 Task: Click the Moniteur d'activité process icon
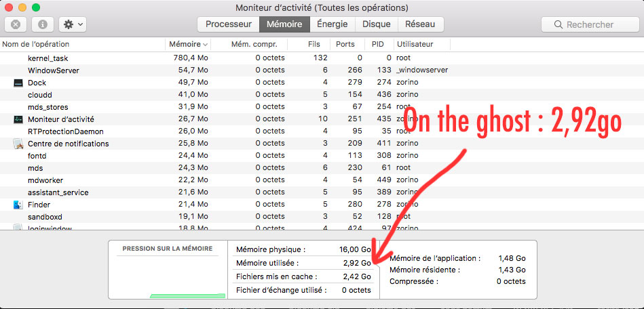(18, 119)
